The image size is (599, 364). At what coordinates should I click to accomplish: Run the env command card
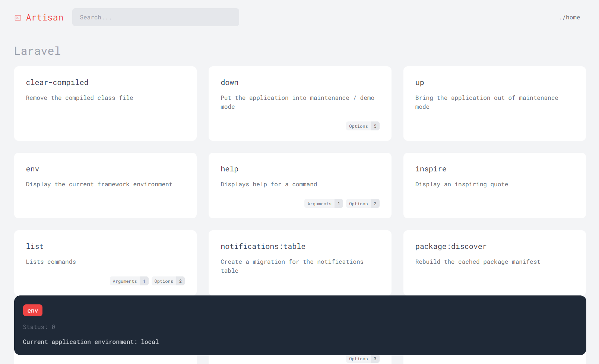[105, 186]
